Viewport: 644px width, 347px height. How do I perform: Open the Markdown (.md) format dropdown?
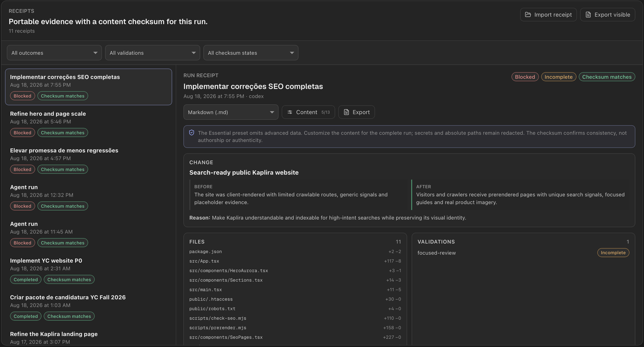[231, 112]
